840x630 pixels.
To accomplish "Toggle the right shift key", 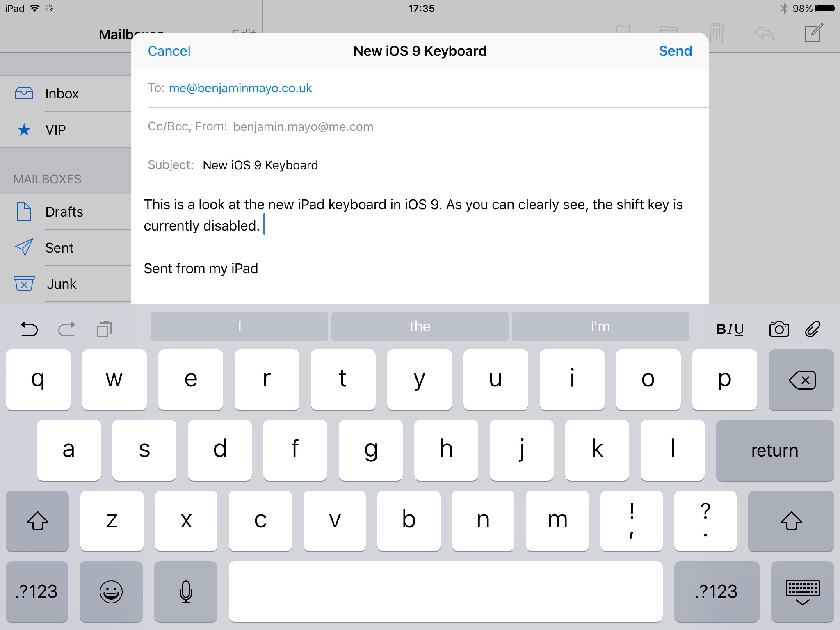I will pyautogui.click(x=791, y=521).
